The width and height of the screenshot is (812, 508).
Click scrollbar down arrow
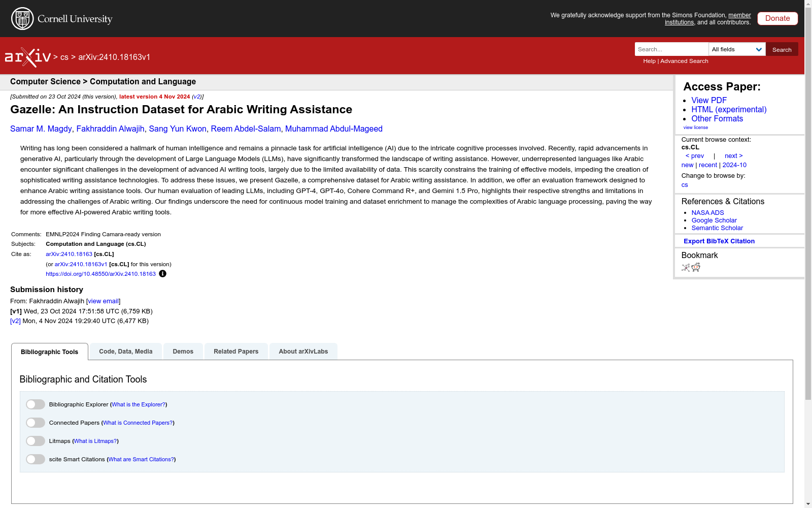pos(808,504)
